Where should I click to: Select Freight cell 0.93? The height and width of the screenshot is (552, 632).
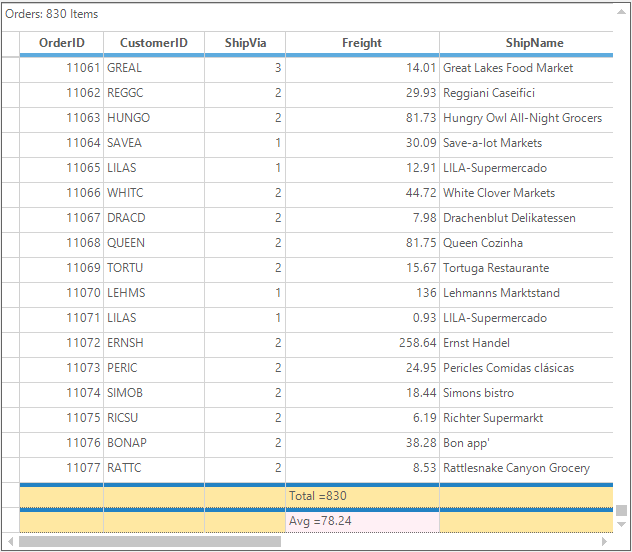pyautogui.click(x=362, y=320)
